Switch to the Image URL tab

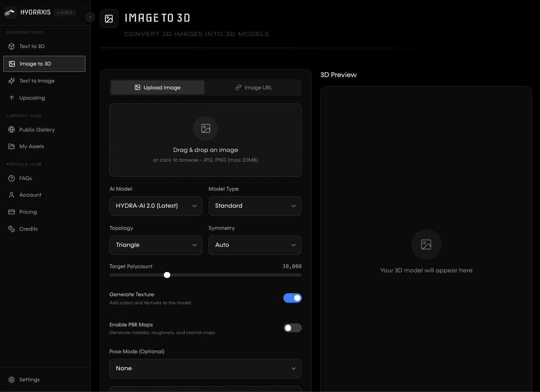pyautogui.click(x=253, y=88)
